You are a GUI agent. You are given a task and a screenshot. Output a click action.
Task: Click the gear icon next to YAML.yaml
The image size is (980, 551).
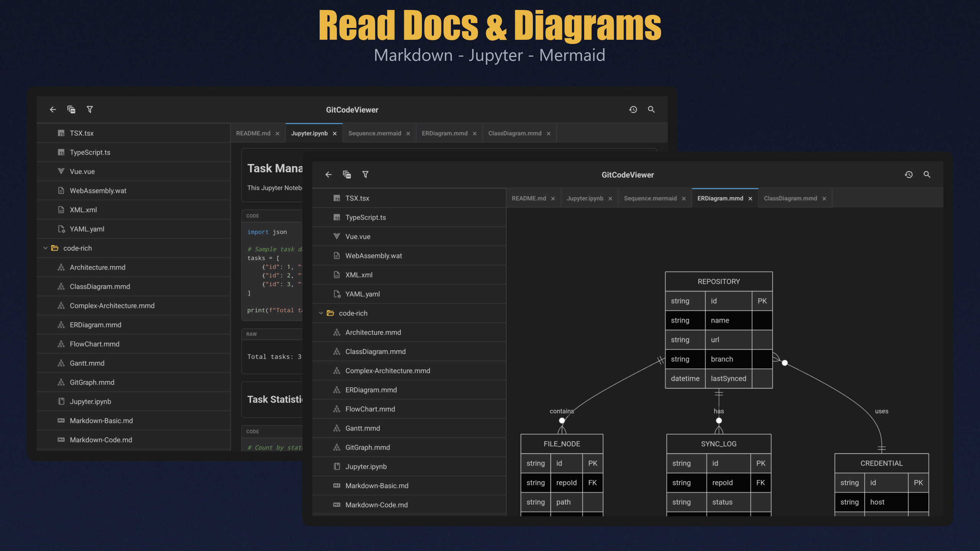coord(336,294)
